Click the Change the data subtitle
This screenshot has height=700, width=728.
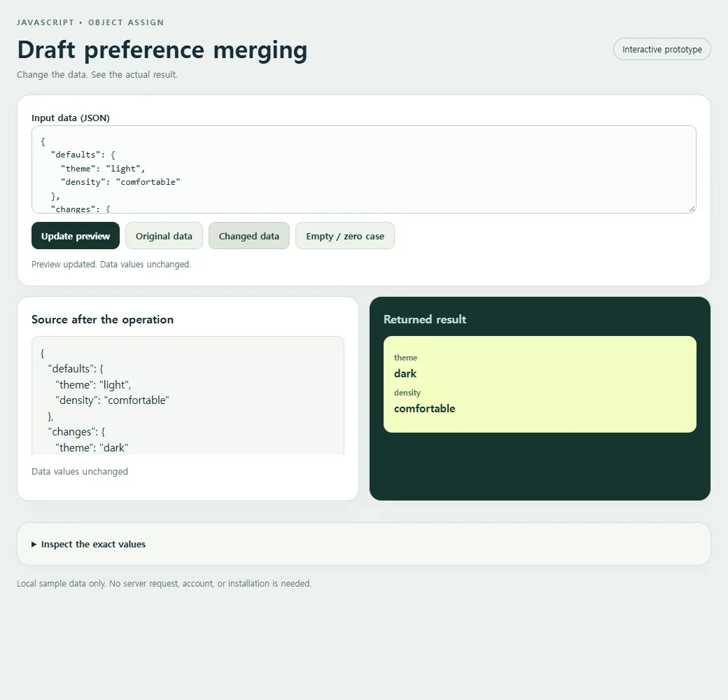[x=97, y=74]
